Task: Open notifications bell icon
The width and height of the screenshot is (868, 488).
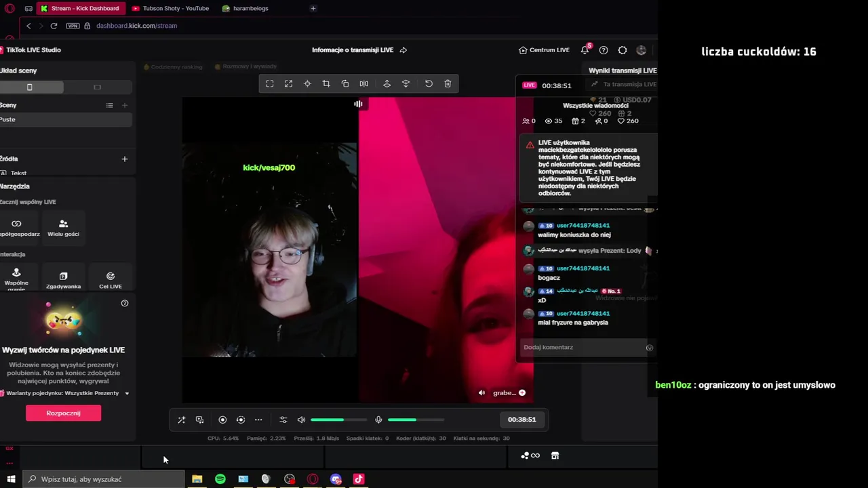Action: [x=585, y=50]
